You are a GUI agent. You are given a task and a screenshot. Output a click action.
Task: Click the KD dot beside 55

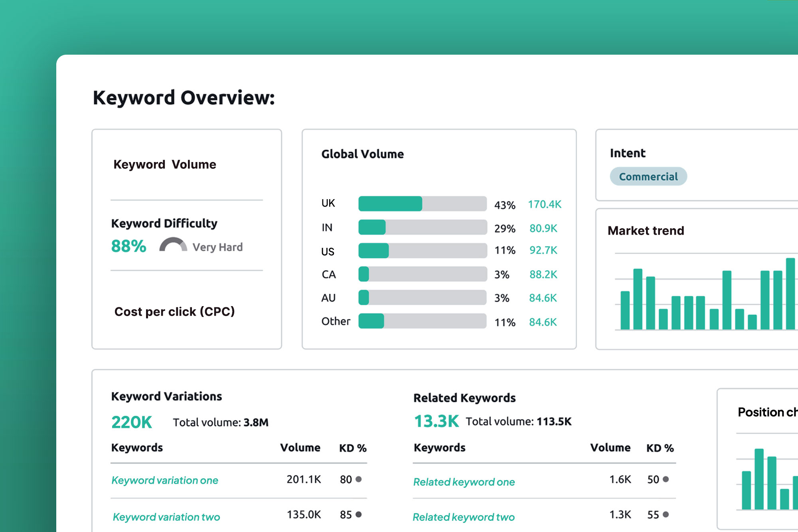[666, 514]
